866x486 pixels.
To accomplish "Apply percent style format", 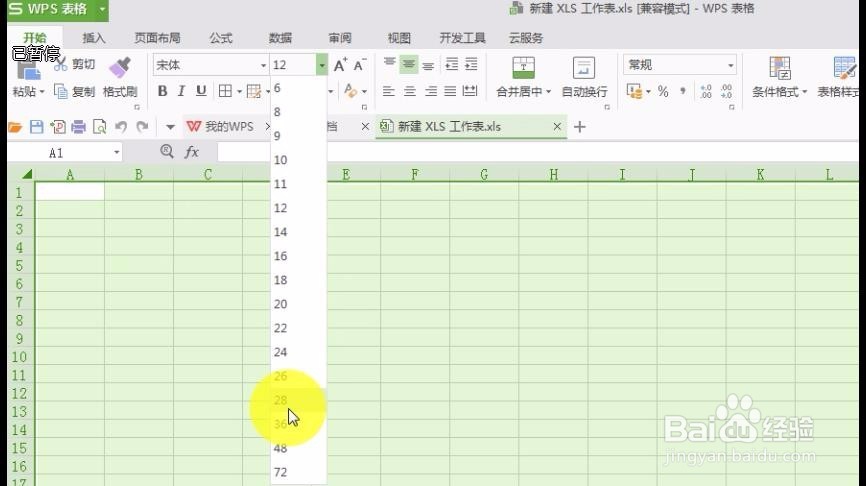I will coord(663,92).
